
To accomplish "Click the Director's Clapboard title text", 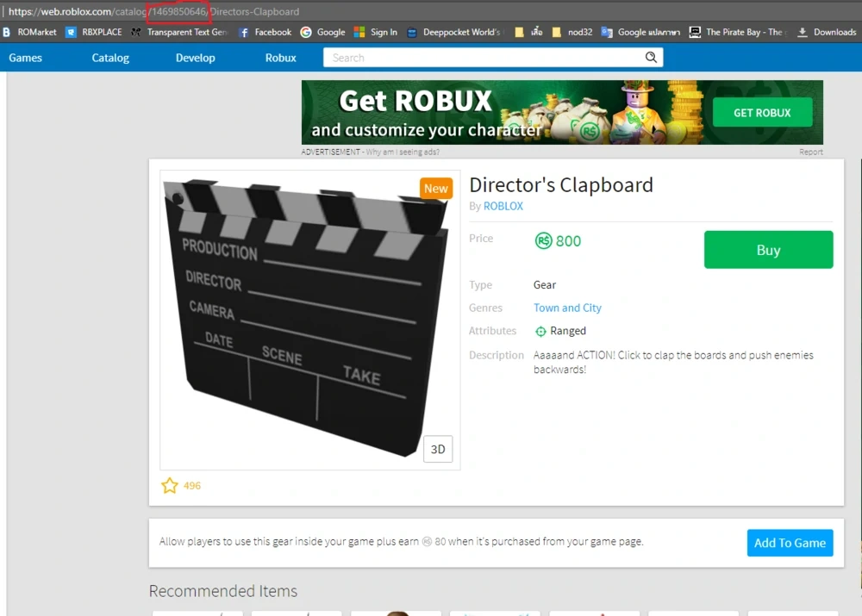I will tap(561, 185).
